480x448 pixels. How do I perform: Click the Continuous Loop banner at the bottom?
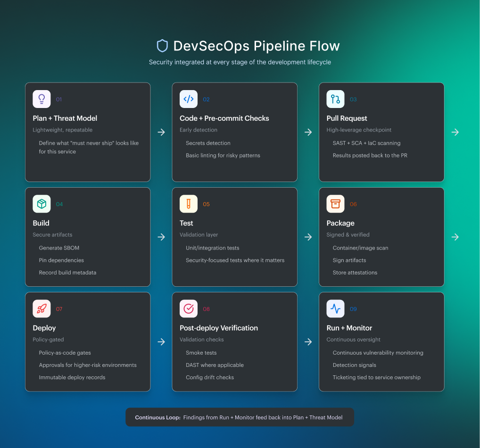(x=240, y=417)
